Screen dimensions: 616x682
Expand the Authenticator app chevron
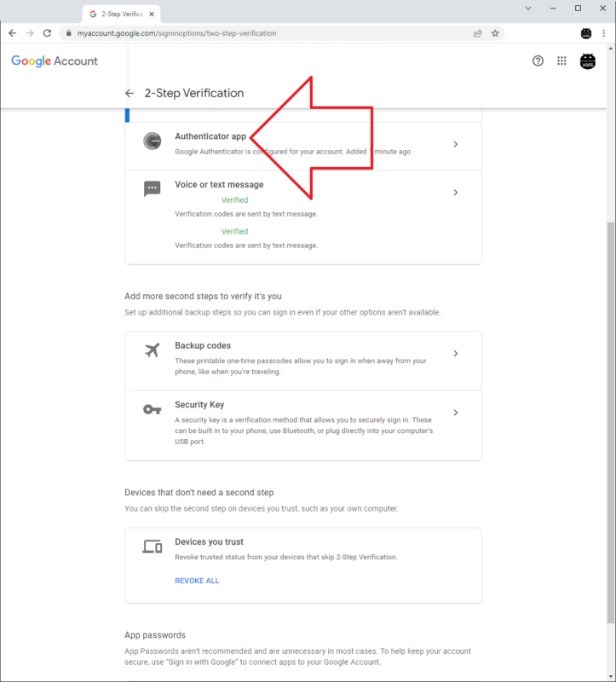click(x=456, y=144)
